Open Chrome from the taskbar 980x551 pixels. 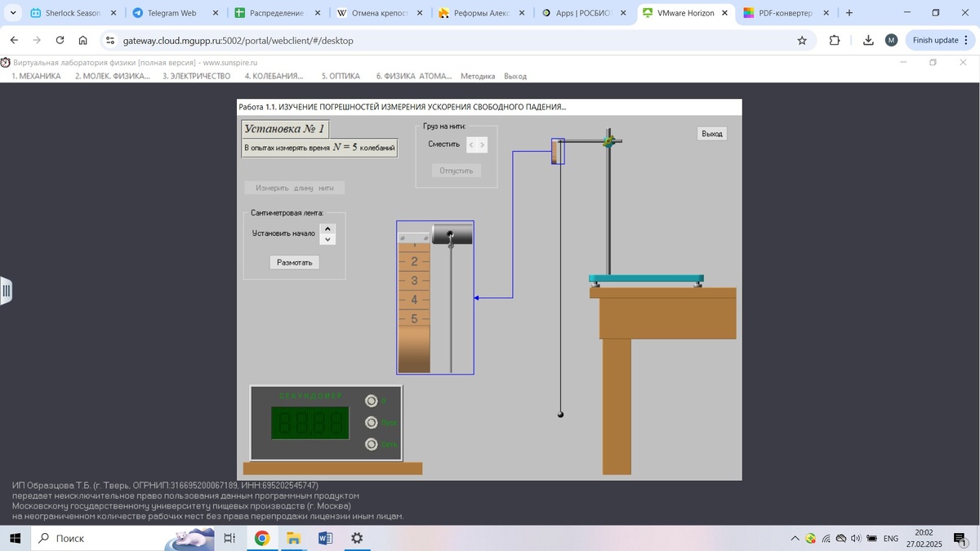pyautogui.click(x=262, y=538)
